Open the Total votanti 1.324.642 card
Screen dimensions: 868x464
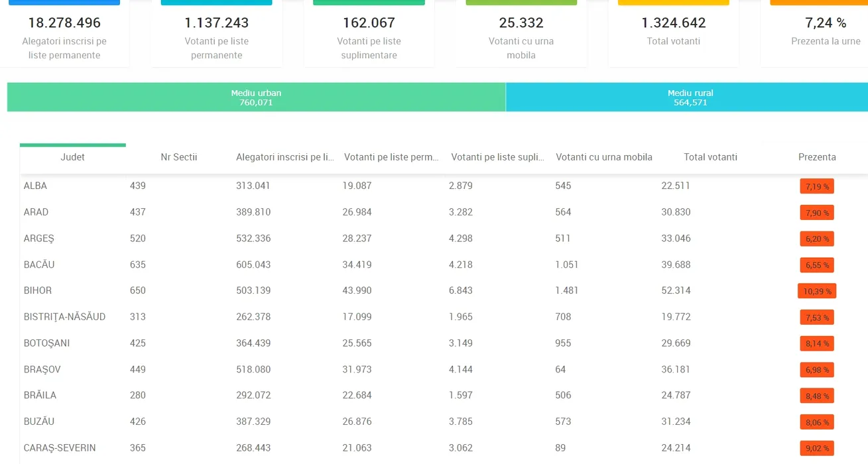click(x=673, y=31)
